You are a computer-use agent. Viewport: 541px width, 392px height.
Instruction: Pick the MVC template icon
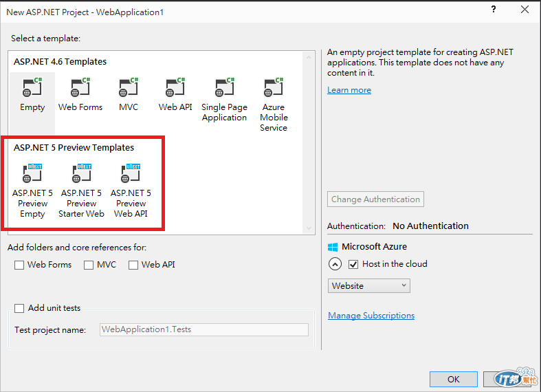point(129,87)
